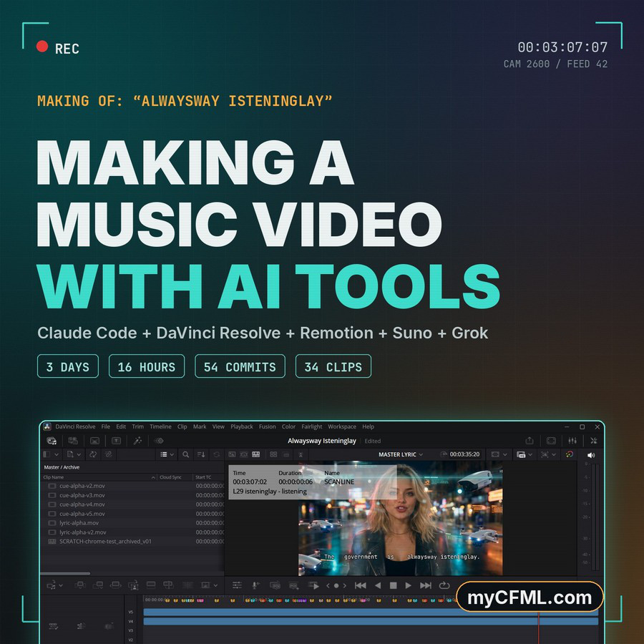Image resolution: width=644 pixels, height=644 pixels.
Task: Click the film icon beside SCRATCH-chrome-test_archived_v01
Action: click(x=52, y=542)
